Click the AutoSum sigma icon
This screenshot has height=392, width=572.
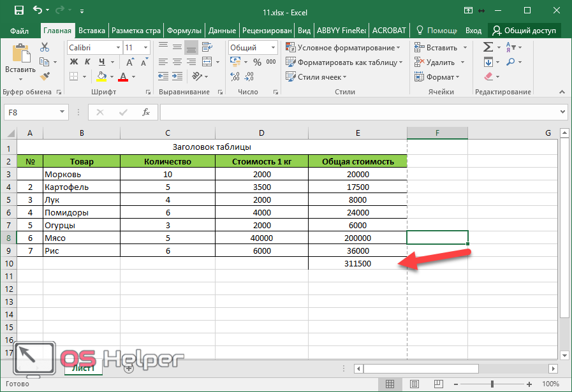pyautogui.click(x=488, y=47)
